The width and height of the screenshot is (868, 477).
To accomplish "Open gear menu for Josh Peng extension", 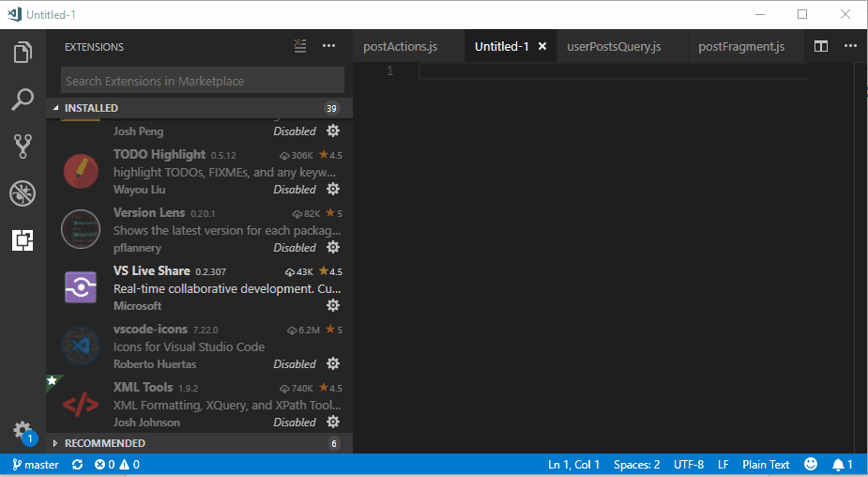I will click(333, 131).
